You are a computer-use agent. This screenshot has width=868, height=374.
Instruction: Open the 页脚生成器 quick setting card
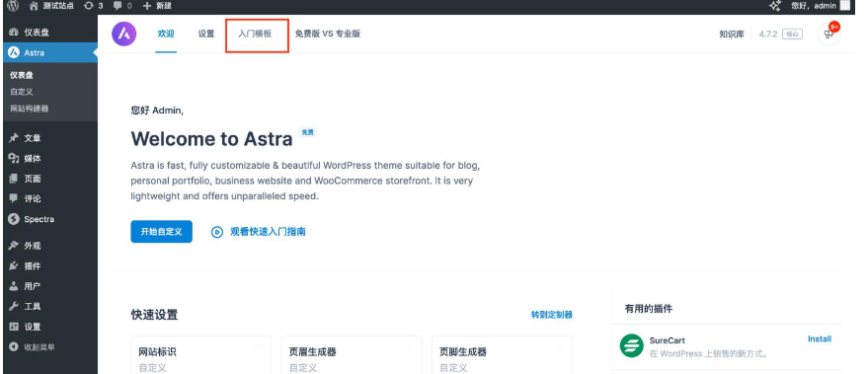(x=502, y=355)
